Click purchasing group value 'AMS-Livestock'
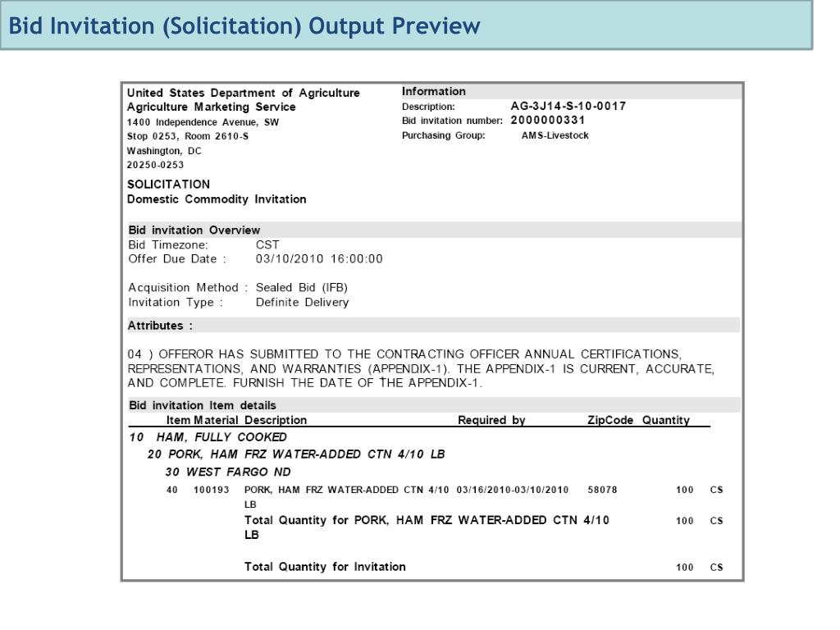Viewport: 840px width, 630px height. coord(555,135)
